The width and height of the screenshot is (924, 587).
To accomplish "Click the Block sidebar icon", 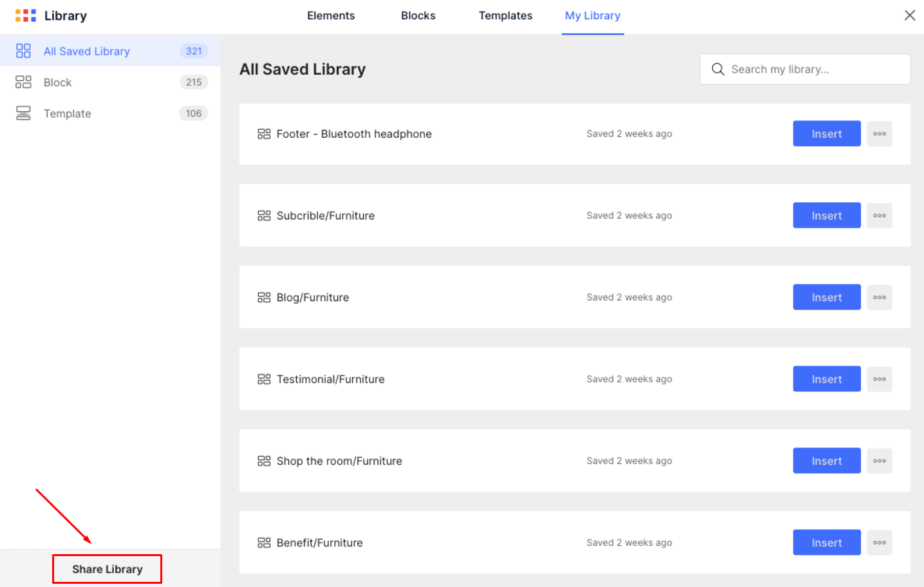I will point(23,82).
